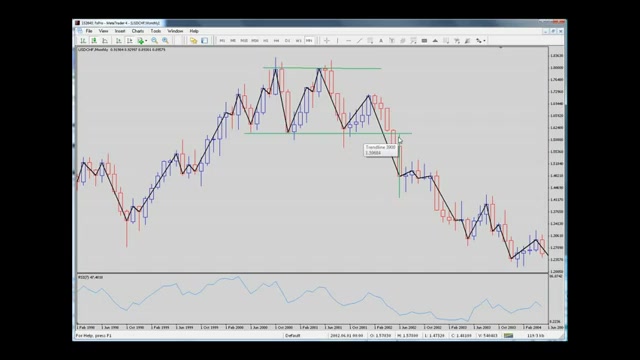The image size is (640, 360).
Task: Open the Charts menu
Action: (x=138, y=31)
